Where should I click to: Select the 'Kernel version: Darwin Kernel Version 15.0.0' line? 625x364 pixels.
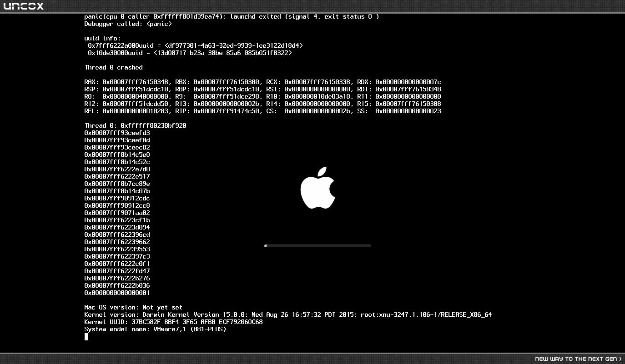pos(288,315)
